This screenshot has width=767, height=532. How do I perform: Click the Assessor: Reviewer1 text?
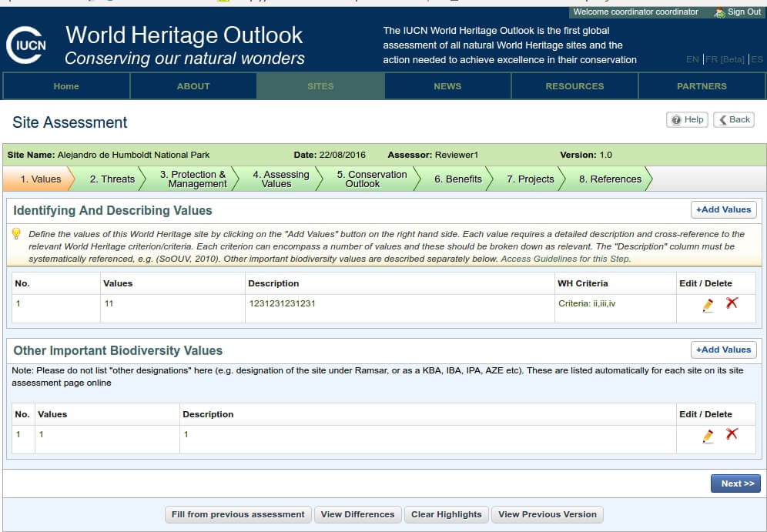433,155
